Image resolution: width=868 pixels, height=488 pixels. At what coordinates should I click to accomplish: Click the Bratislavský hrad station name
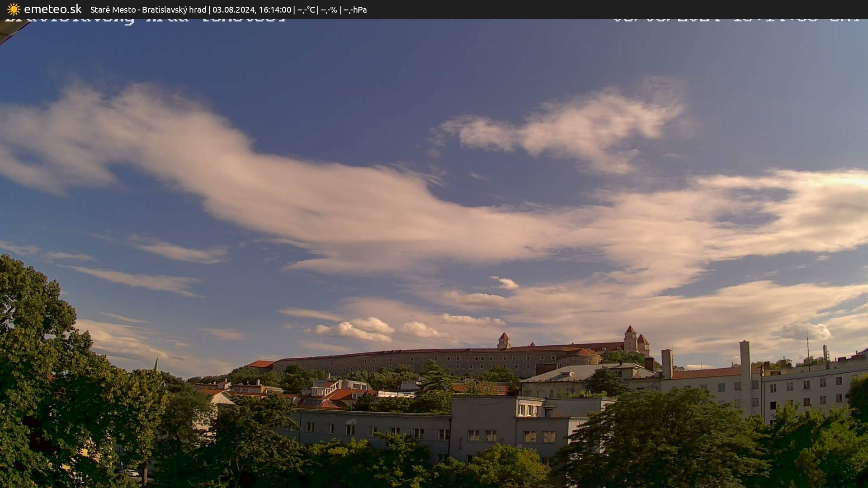175,9
